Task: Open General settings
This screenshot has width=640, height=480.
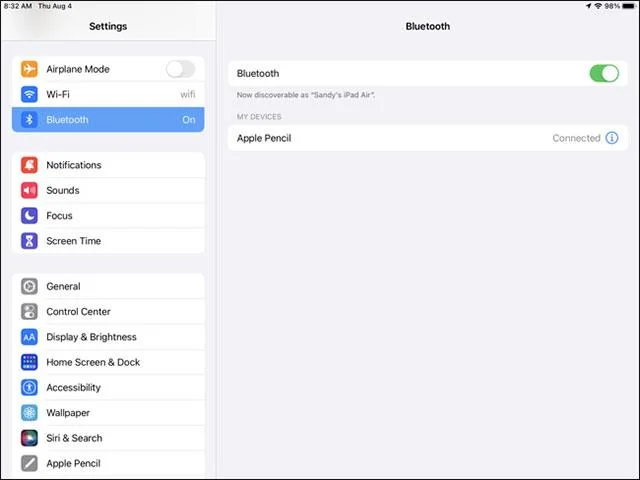Action: point(108,287)
